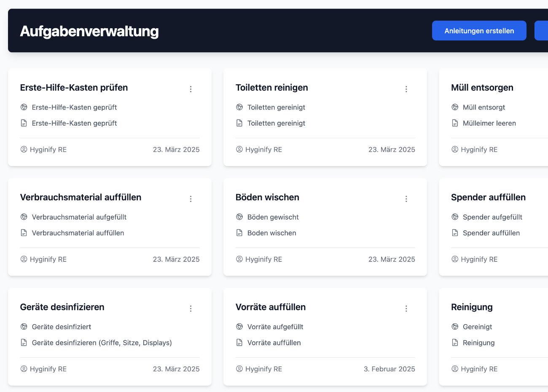Screen dimensions: 548x392
Task: Click user icon in Reinigung card
Action: click(455, 369)
